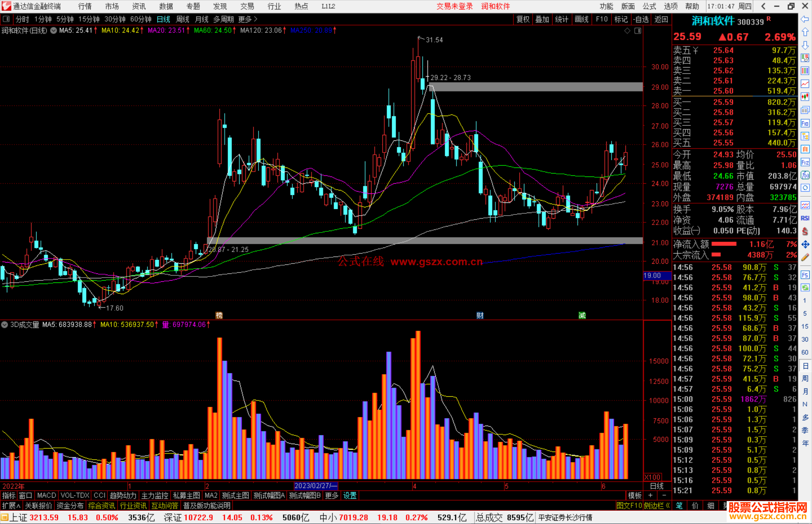Viewport: 812px width, 524px height.
Task: Expand the 扩展 panel at bottom left
Action: [11, 506]
